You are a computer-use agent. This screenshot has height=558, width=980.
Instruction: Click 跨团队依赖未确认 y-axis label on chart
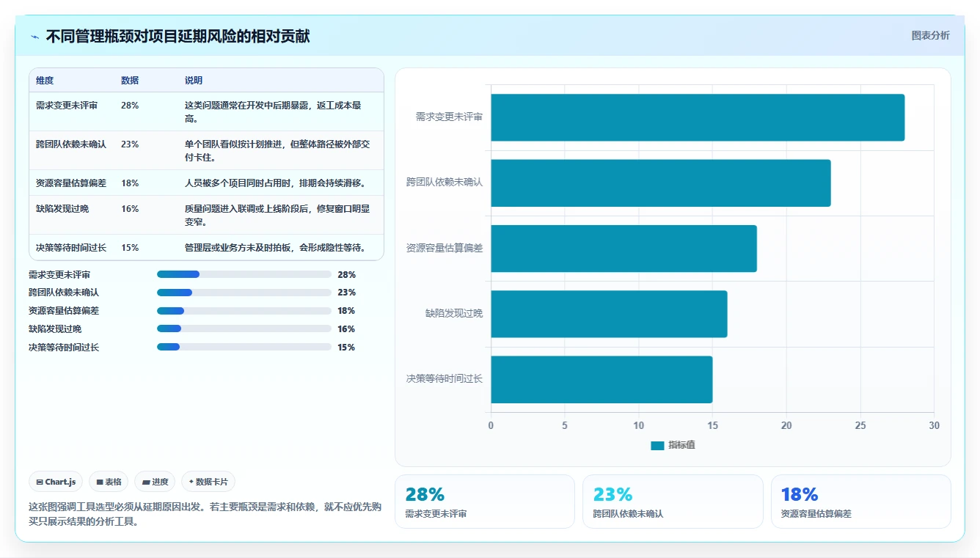445,182
